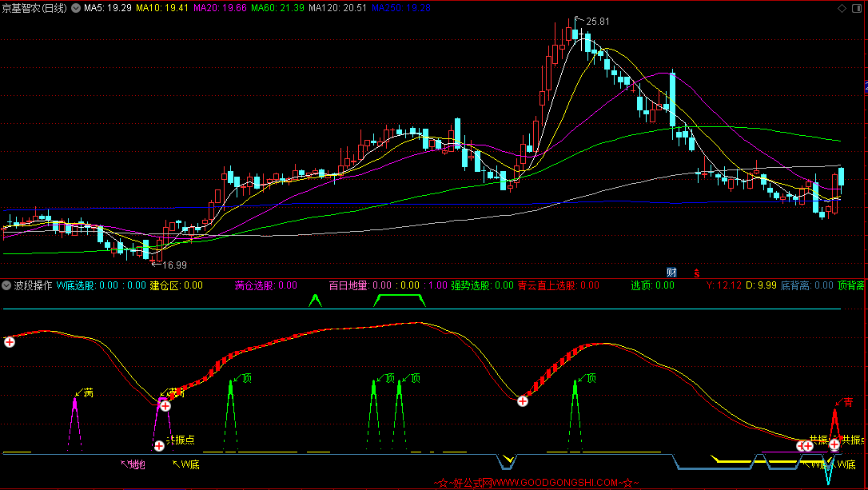Select the MA10: 19.41 label
The image size is (868, 490).
[x=162, y=8]
